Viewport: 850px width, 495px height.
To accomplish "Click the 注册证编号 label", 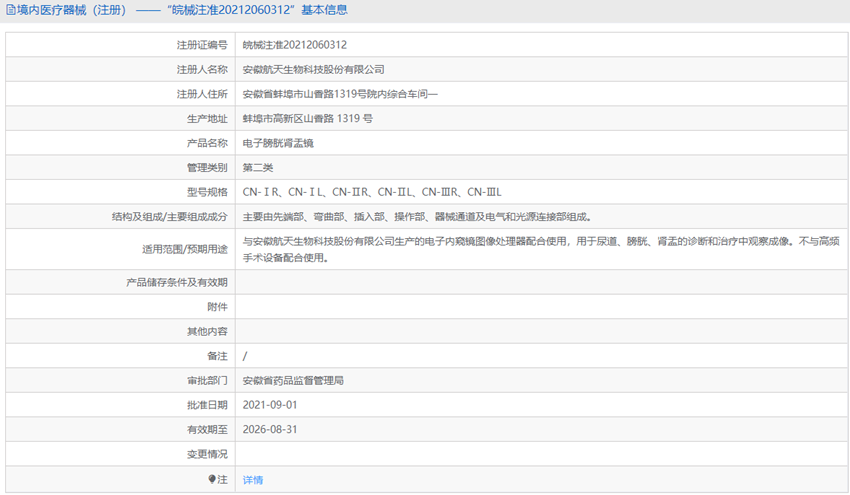I will point(202,45).
